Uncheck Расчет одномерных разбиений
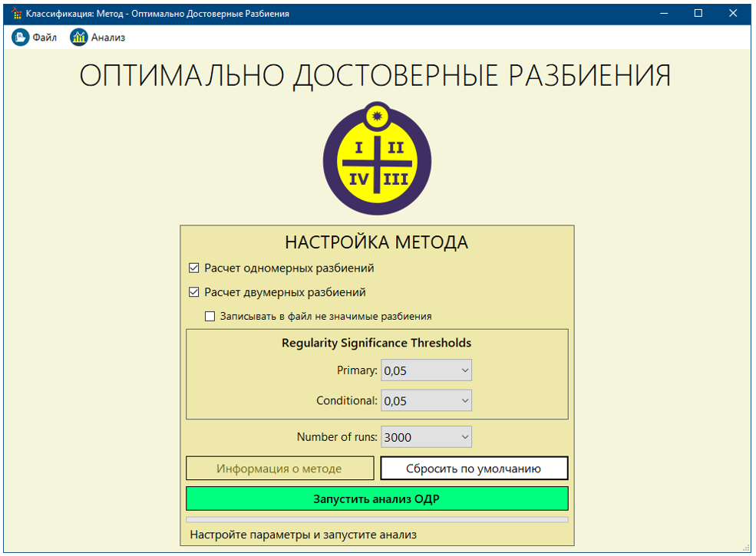The image size is (756, 556). point(193,268)
